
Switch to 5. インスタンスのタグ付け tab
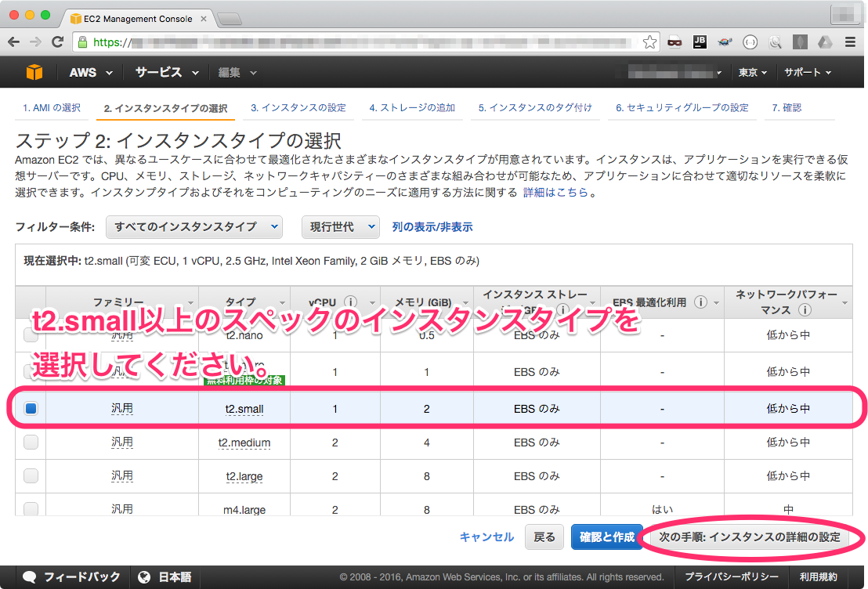tap(535, 108)
